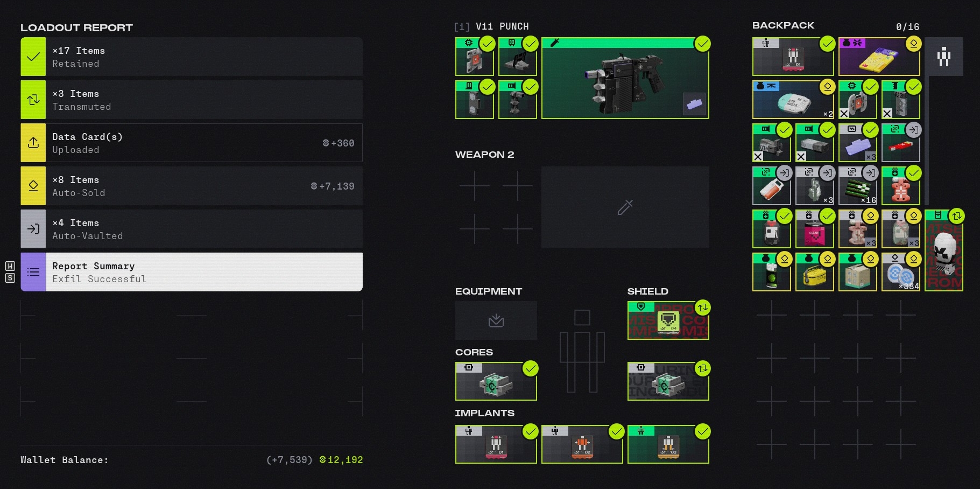This screenshot has height=489, width=980.
Task: Select the green implant marked 03
Action: (x=668, y=444)
